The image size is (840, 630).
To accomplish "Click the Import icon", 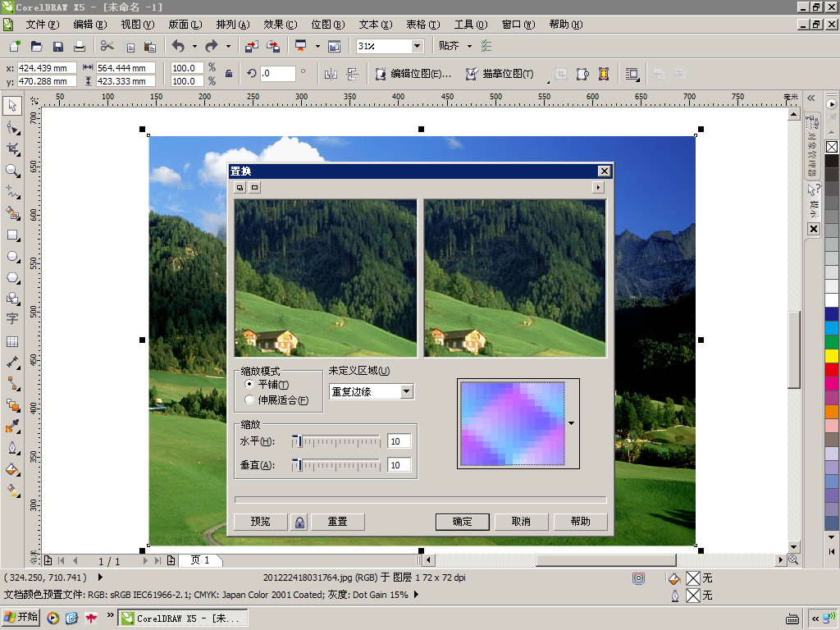I will (x=251, y=46).
